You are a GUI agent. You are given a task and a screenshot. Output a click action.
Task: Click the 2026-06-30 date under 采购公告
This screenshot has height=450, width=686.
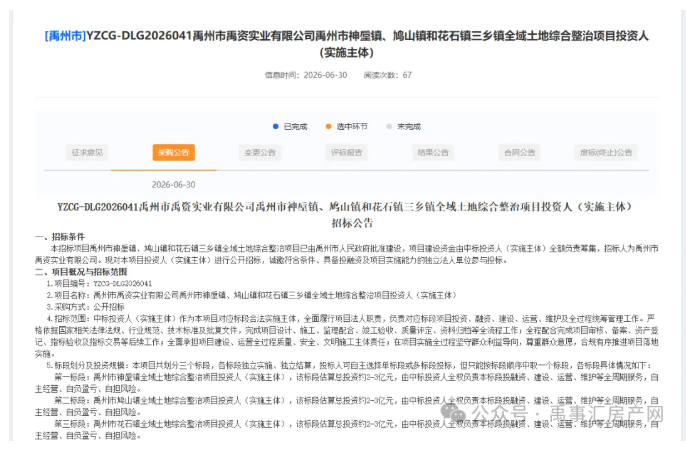point(174,185)
